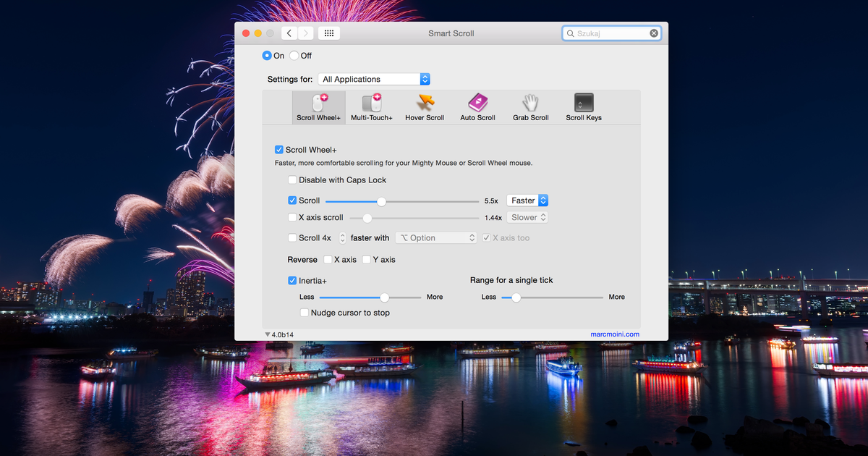
Task: Click the 'faster with' label
Action: click(370, 237)
